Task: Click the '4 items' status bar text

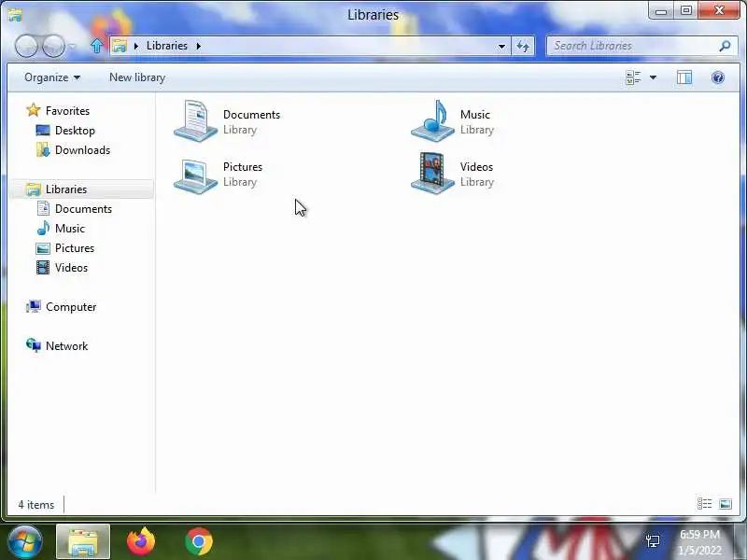Action: point(36,505)
